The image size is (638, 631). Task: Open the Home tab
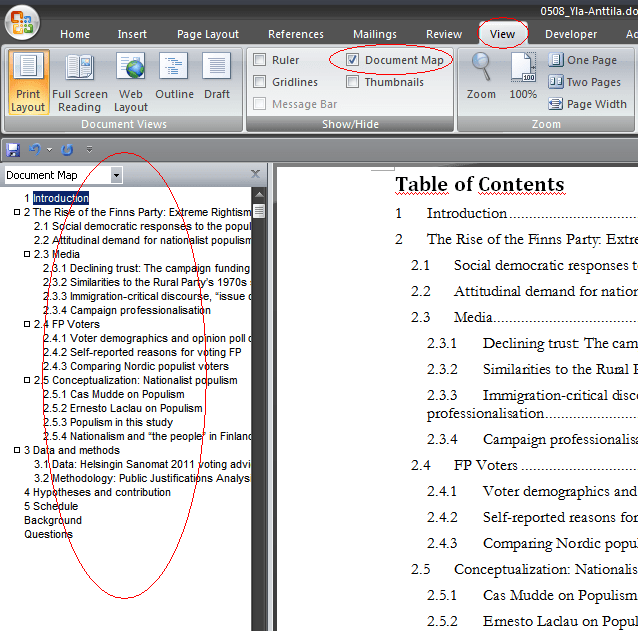click(x=75, y=34)
